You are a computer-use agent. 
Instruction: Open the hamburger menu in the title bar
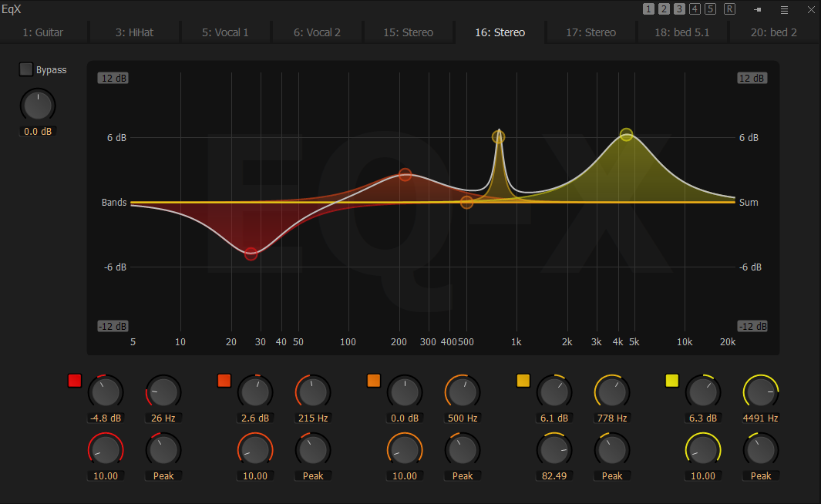coord(783,10)
